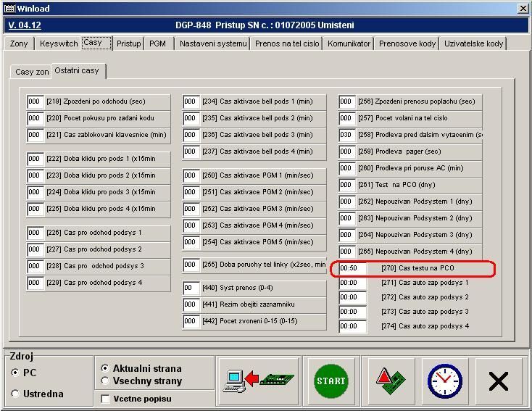Image resolution: width=532 pixels, height=411 pixels.
Task: Switch to the Zony tab
Action: click(x=19, y=43)
